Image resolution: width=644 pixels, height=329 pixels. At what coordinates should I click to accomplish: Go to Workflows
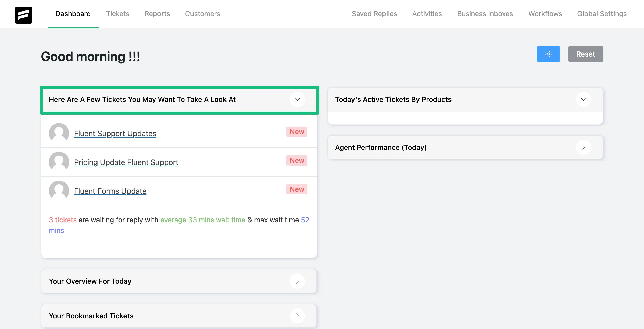click(x=545, y=14)
